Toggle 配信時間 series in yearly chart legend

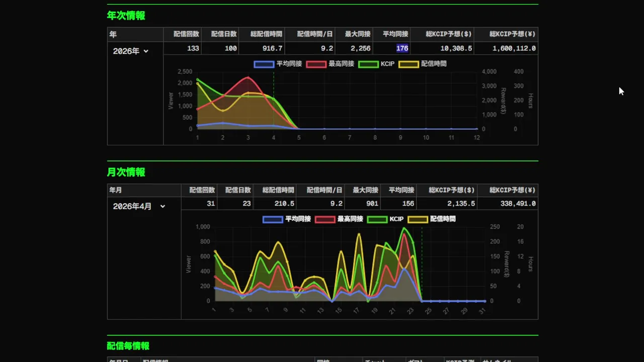point(423,64)
